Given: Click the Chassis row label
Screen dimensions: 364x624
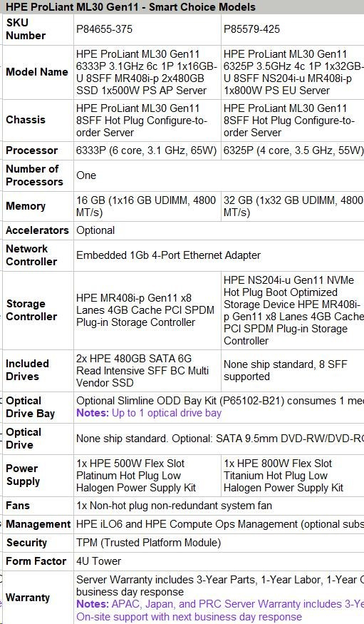Looking at the screenshot, I should point(26,120).
